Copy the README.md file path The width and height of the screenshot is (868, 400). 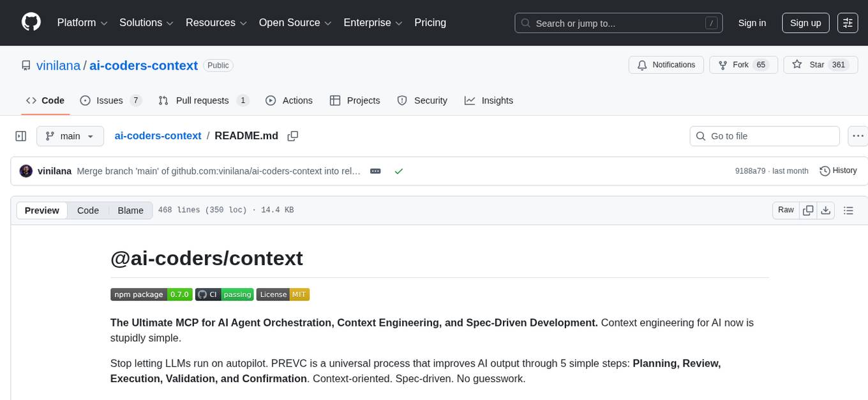tap(293, 135)
